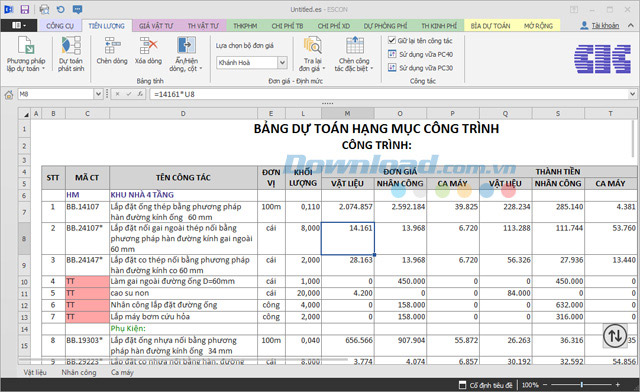The image size is (640, 392).
Task: Click the cancel X in formula bar
Action: (x=118, y=94)
